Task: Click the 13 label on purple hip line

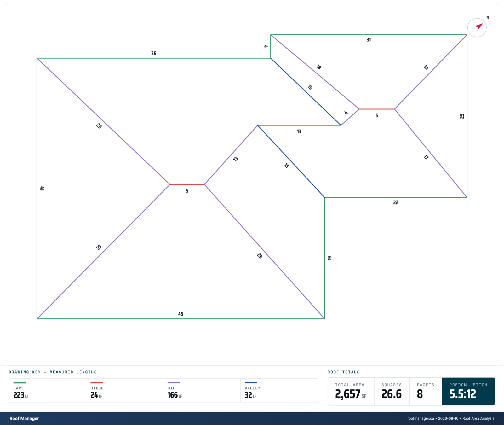Action: (x=236, y=159)
